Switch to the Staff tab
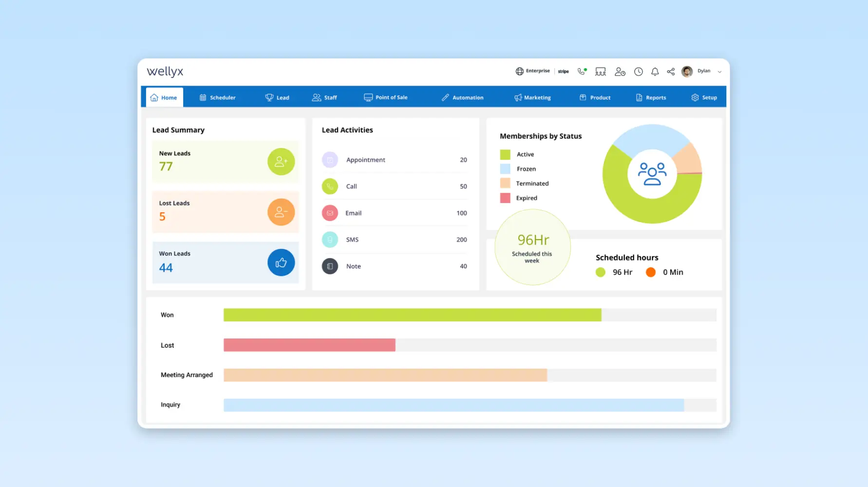868x487 pixels. (324, 97)
